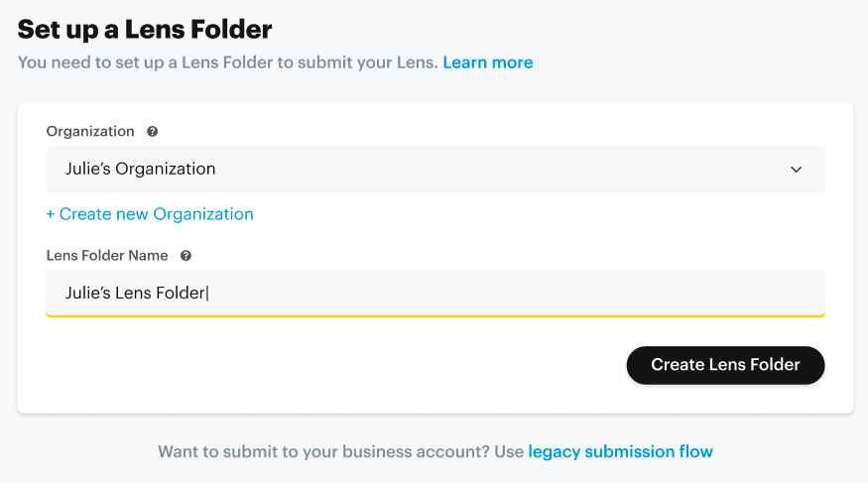Follow the "legacy submission flow" link
Screen dimensions: 868x483
[x=620, y=451]
